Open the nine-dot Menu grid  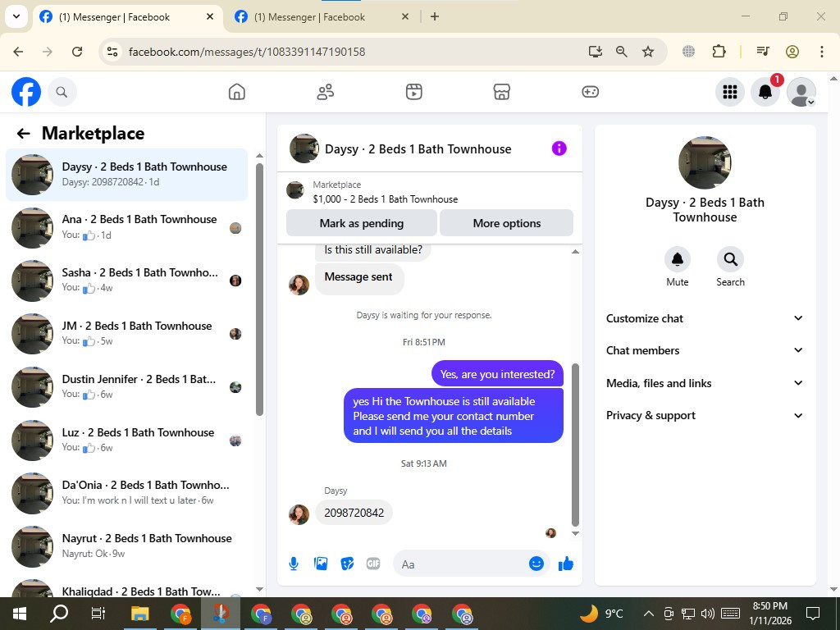coord(729,92)
